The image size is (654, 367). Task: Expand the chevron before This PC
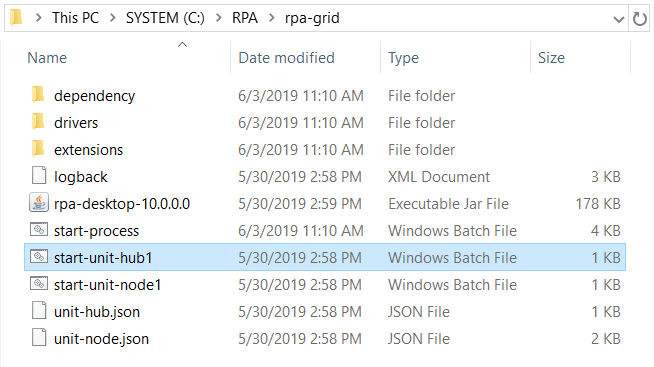tap(38, 18)
